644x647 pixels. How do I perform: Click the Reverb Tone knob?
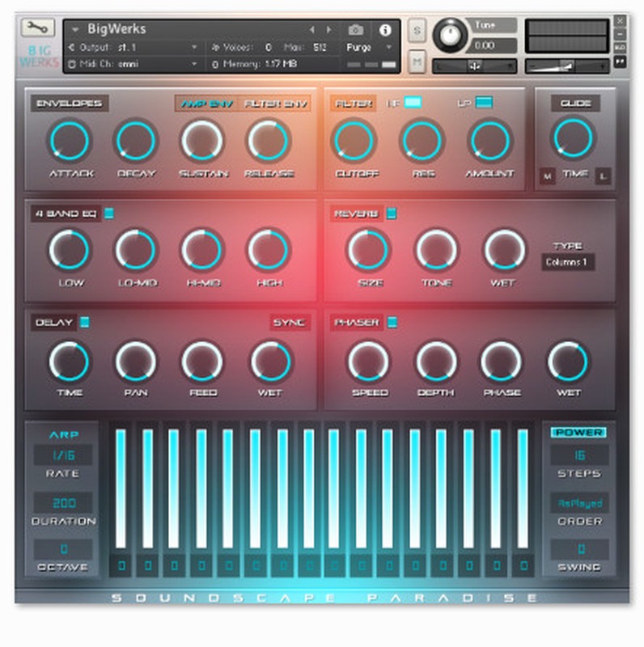(436, 250)
